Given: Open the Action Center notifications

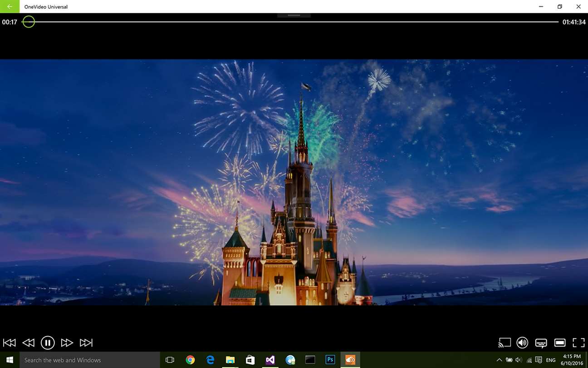Looking at the screenshot, I should 539,360.
